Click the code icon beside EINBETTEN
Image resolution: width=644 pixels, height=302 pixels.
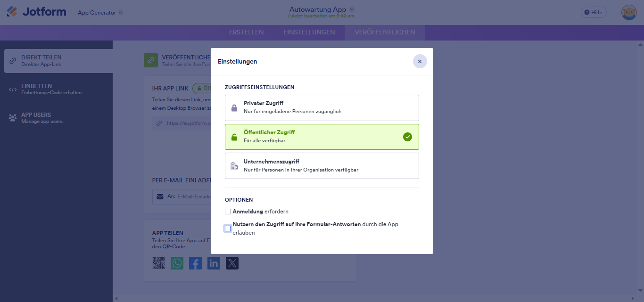tap(13, 90)
